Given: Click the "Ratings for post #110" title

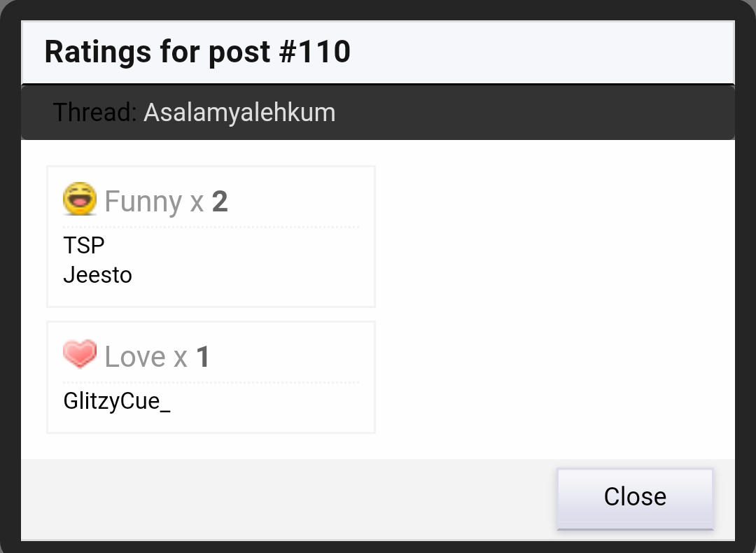Looking at the screenshot, I should coord(197,52).
